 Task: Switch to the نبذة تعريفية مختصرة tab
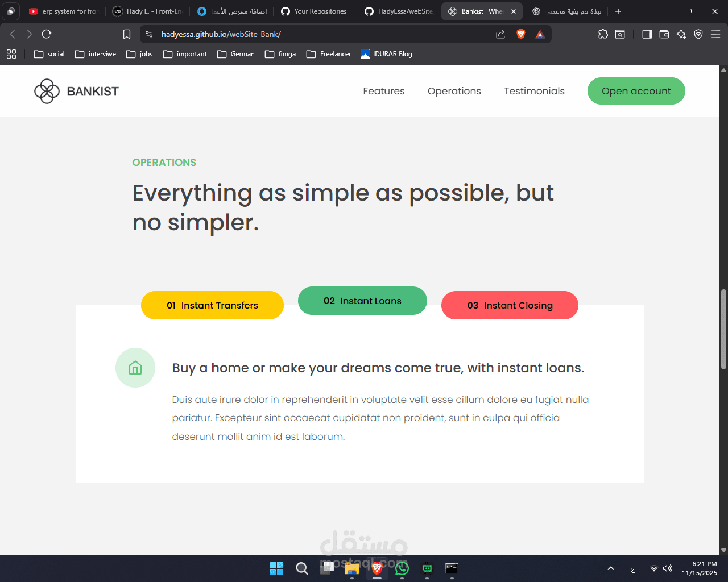(x=567, y=11)
